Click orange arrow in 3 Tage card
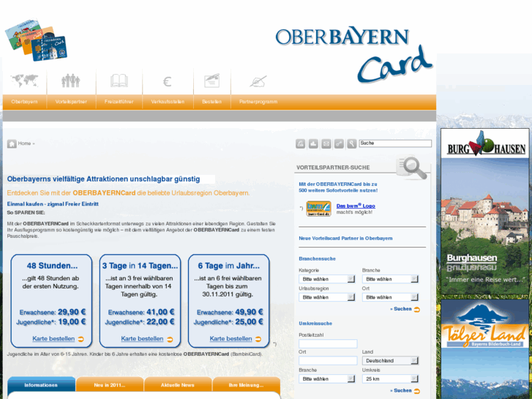This screenshot has height=399, width=532. (x=170, y=339)
